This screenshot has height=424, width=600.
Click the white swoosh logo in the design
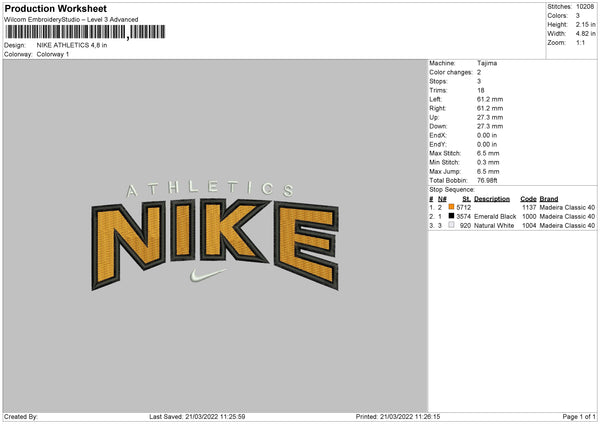click(208, 274)
